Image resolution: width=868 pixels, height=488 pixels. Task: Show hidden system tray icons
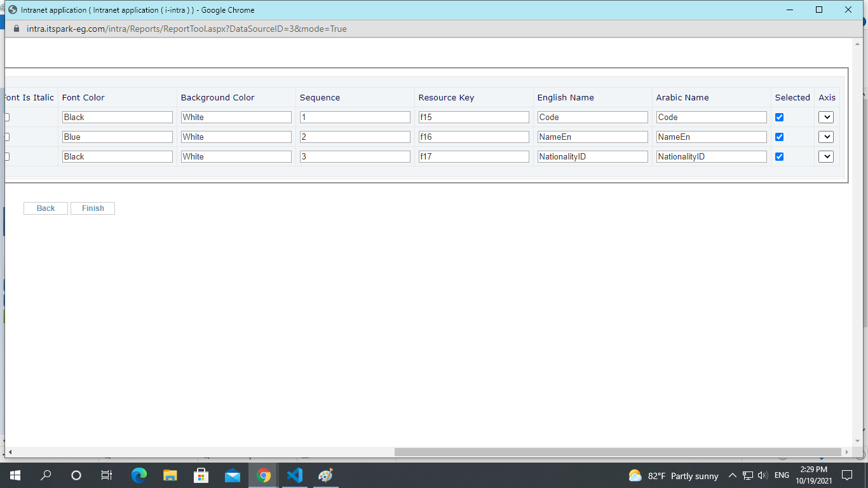pyautogui.click(x=732, y=475)
